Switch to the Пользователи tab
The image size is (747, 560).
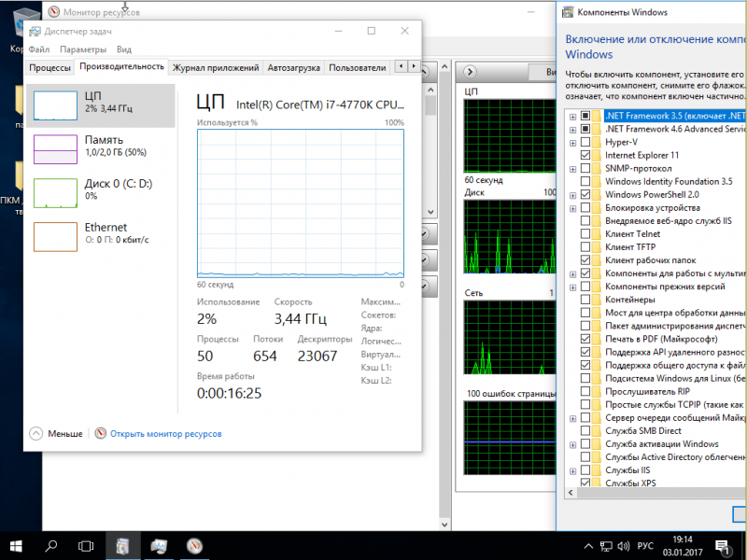tap(358, 67)
